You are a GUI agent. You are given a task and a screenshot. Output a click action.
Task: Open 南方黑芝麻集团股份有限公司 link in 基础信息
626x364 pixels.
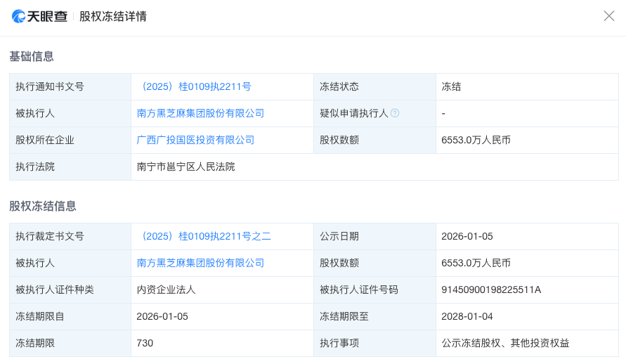[200, 113]
